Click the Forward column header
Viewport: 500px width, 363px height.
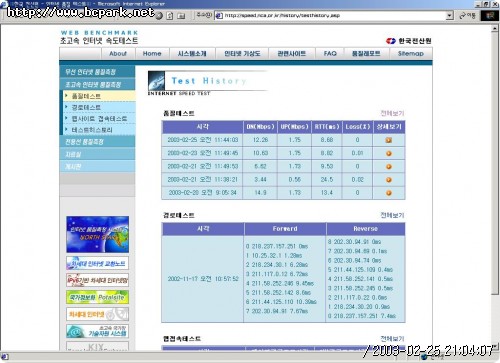(x=285, y=229)
